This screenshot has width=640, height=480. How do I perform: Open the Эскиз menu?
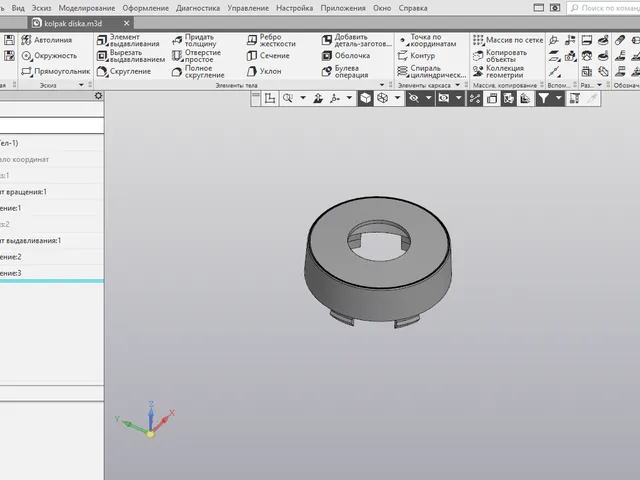42,8
